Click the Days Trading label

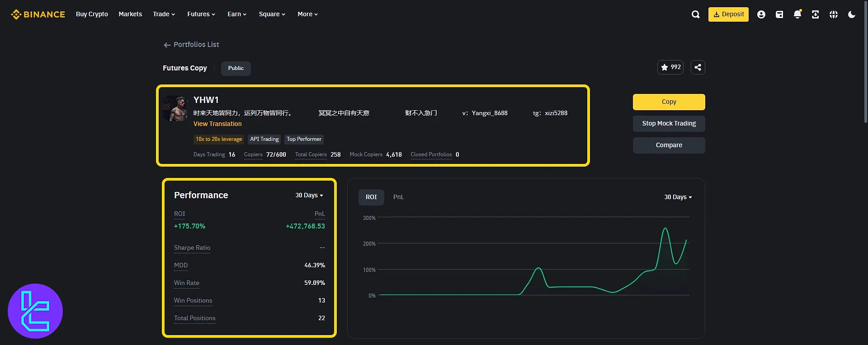pyautogui.click(x=209, y=155)
